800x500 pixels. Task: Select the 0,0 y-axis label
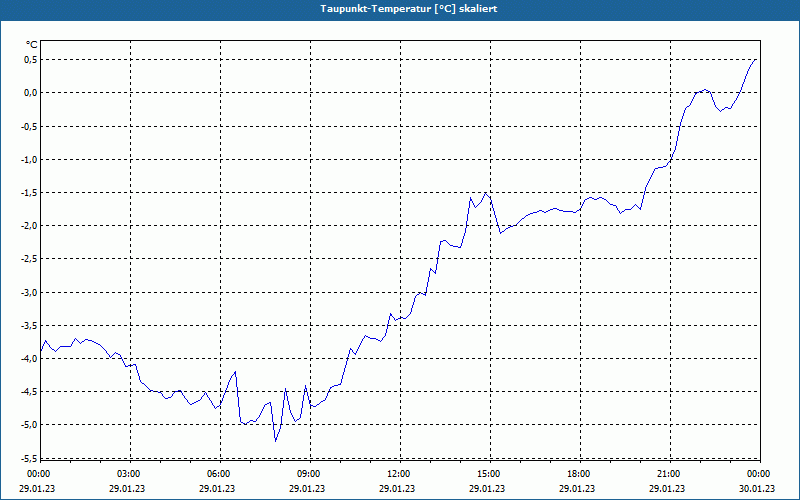[x=31, y=93]
